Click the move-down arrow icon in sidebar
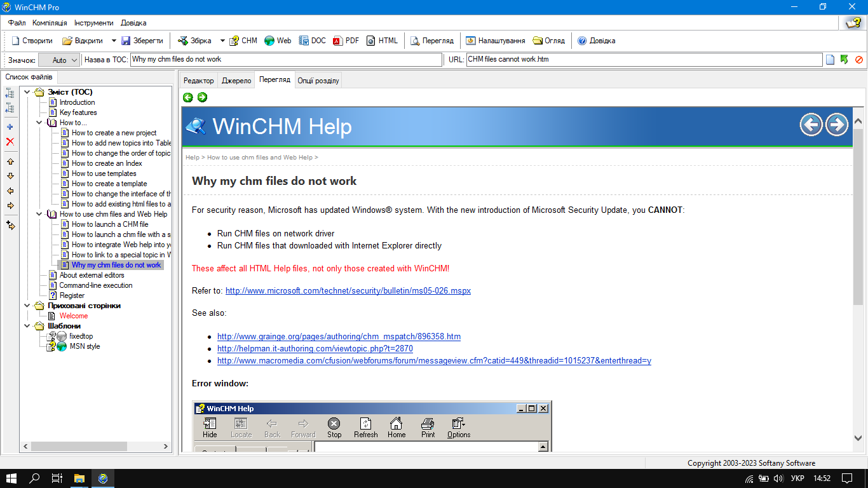 pyautogui.click(x=10, y=176)
